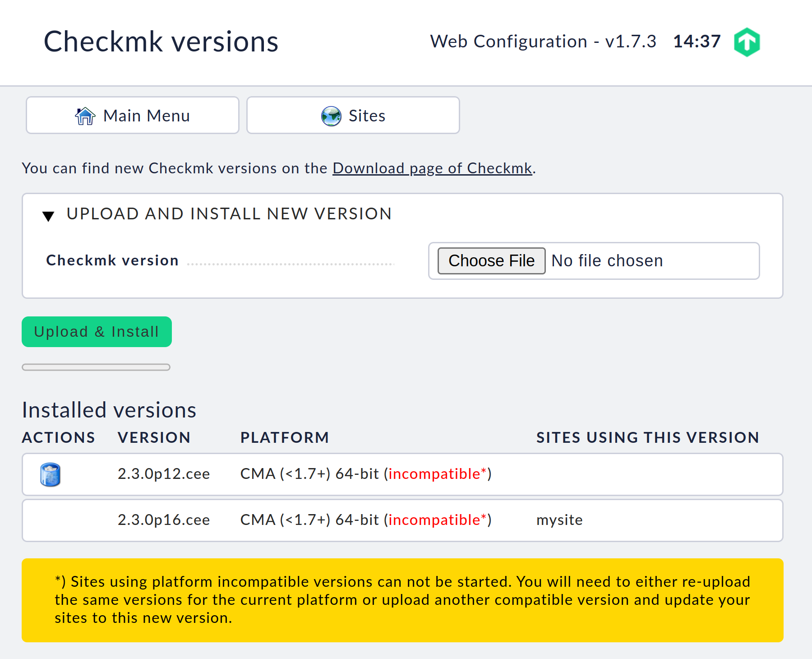This screenshot has height=659, width=812.
Task: Open the Main Menu
Action: click(x=133, y=115)
